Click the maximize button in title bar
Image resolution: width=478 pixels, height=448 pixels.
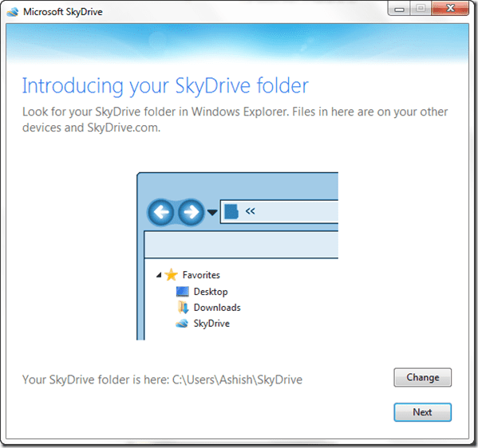(421, 8)
